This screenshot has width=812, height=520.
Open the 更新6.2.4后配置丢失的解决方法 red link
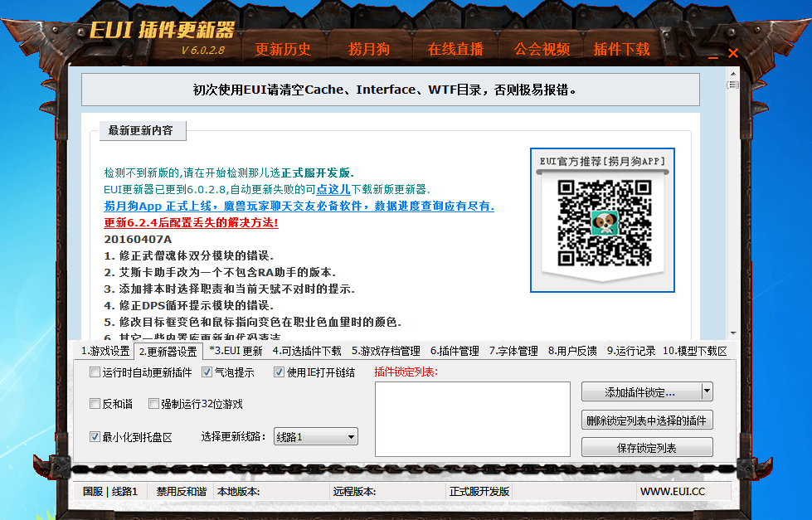point(191,223)
